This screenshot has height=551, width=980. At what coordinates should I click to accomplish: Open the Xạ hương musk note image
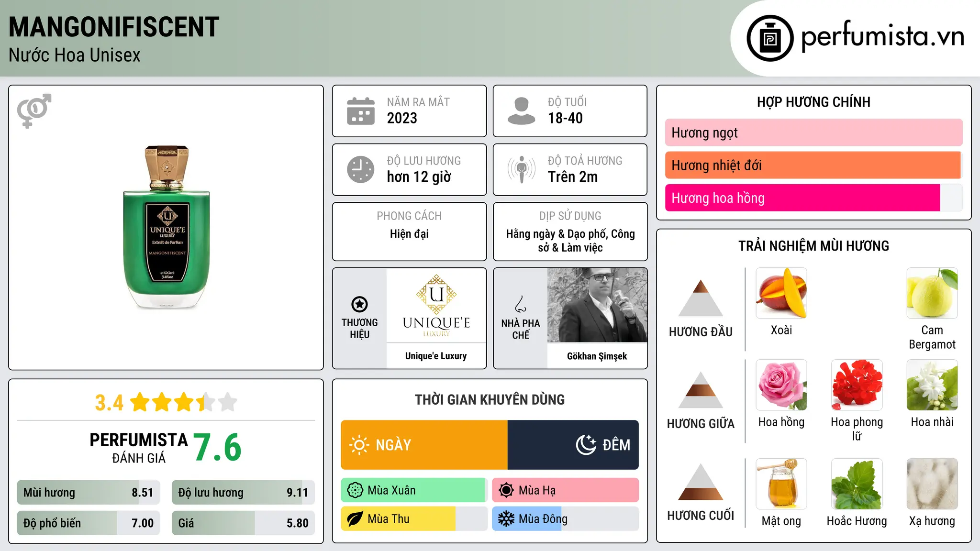[x=932, y=484]
